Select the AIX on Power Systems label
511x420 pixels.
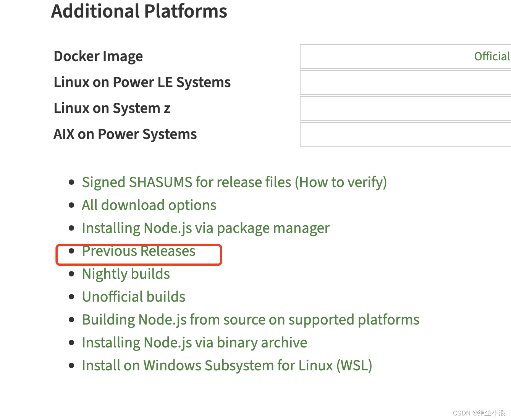(125, 134)
